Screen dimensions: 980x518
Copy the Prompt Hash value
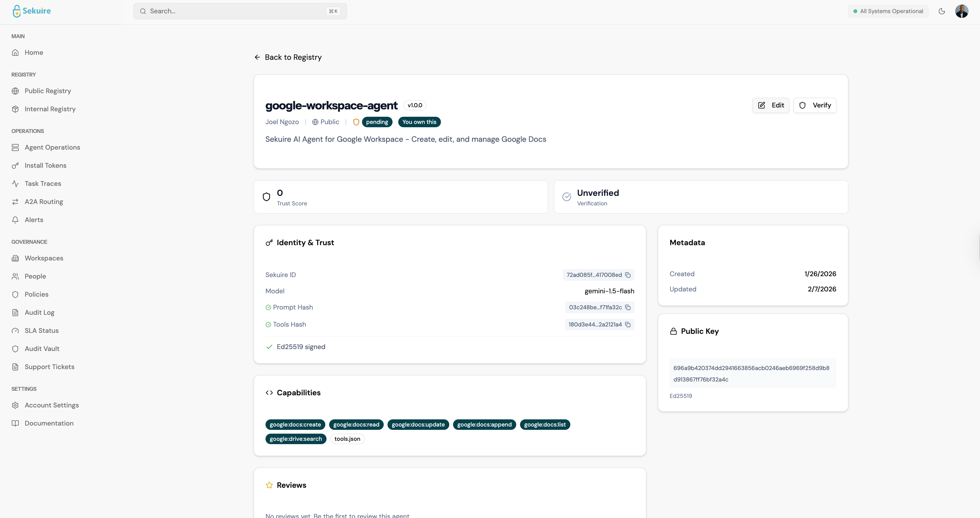[x=628, y=307]
